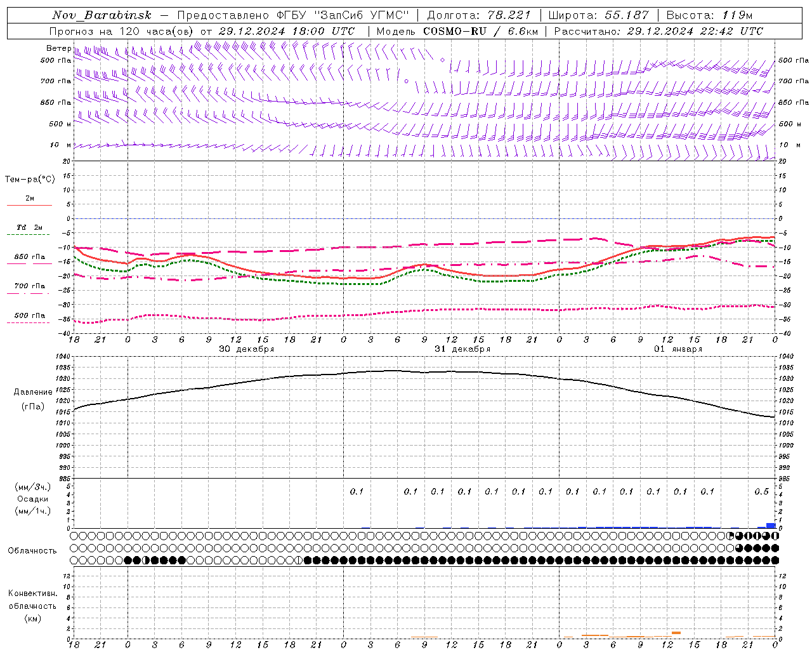
Task: Click the "Модель COSMO-RU / 6.6км" label
Action: 457,31
